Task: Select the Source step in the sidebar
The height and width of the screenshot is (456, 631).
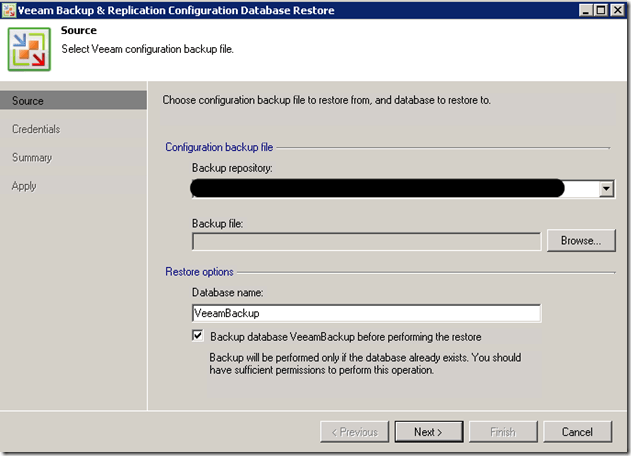Action: pos(28,101)
